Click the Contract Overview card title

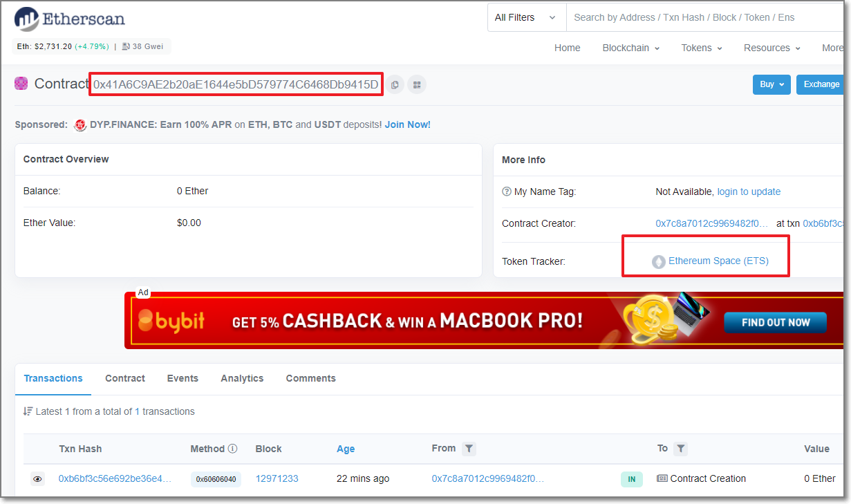click(66, 159)
